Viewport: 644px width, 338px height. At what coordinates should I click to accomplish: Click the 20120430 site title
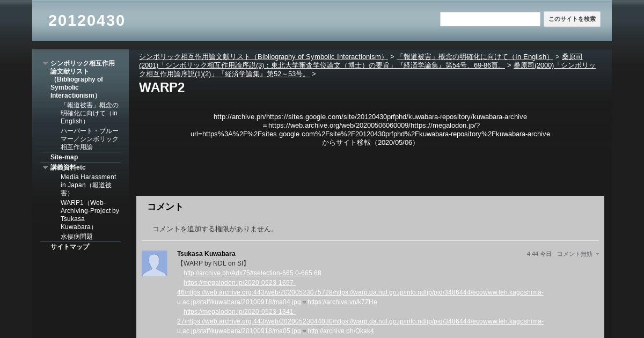pyautogui.click(x=86, y=20)
